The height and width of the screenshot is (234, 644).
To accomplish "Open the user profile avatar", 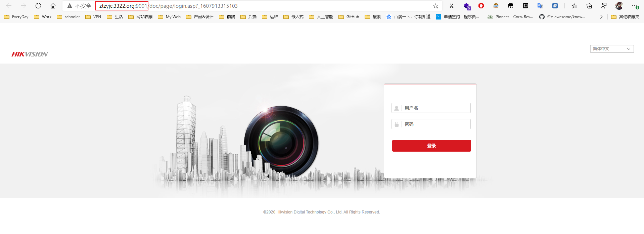I will (x=619, y=6).
